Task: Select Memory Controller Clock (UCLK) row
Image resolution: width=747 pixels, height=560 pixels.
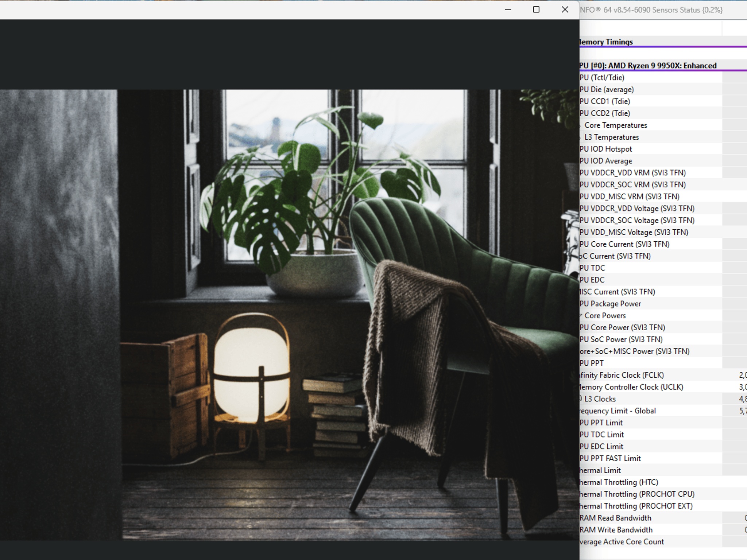Action: 663,387
